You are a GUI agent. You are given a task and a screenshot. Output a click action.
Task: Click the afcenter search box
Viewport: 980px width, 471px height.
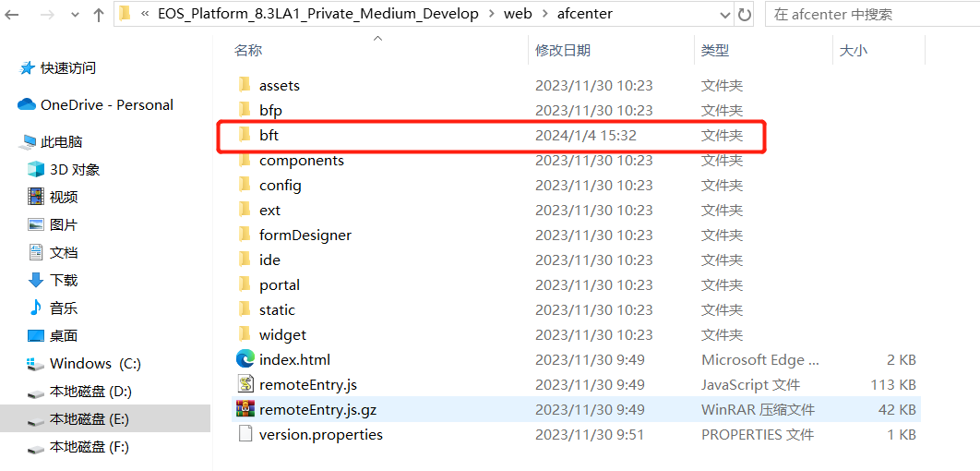(867, 15)
